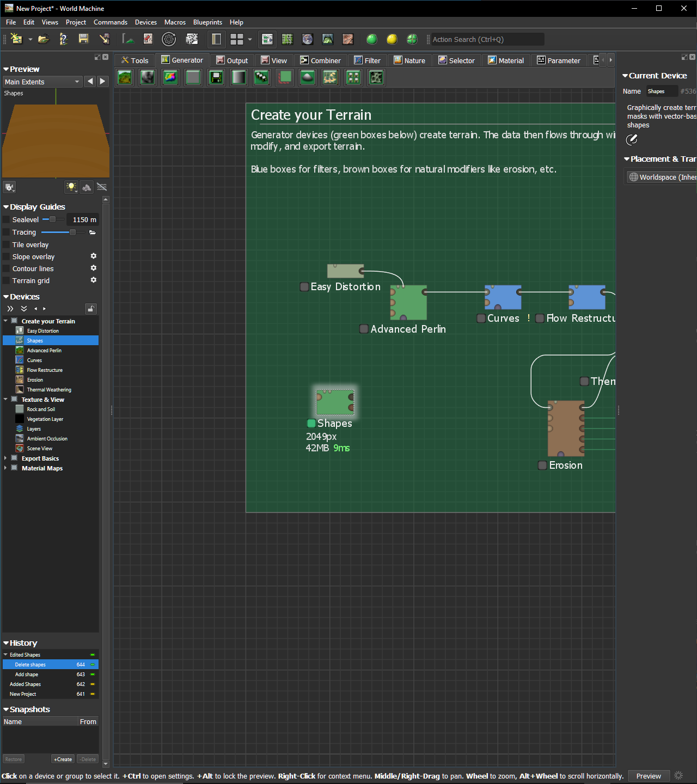
Task: Click the save floppy disk icon
Action: [83, 39]
